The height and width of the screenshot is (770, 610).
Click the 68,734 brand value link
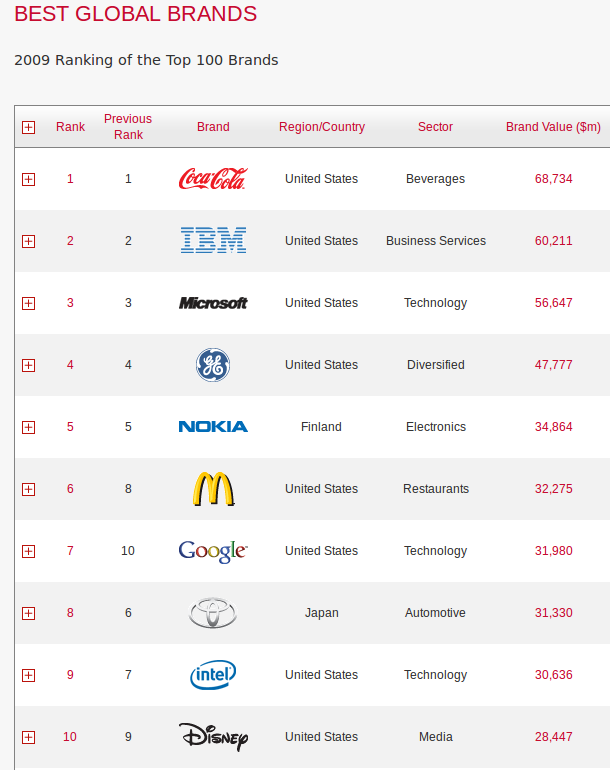[x=554, y=179]
